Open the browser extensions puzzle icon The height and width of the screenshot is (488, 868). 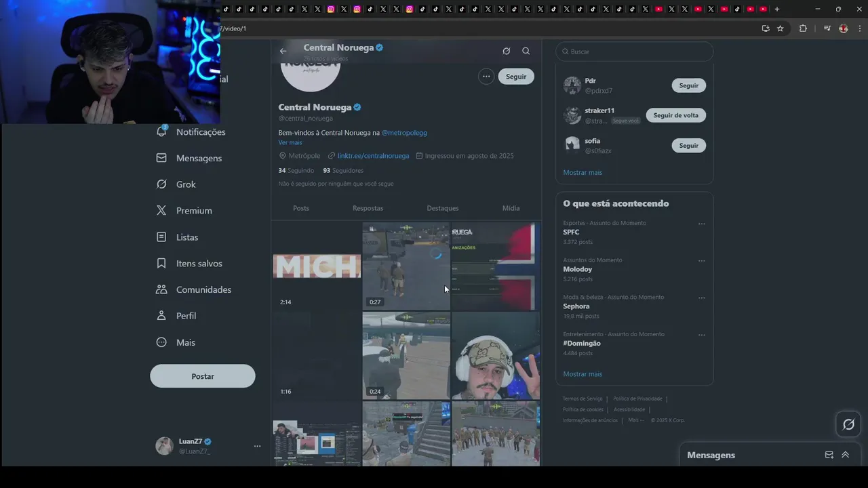[803, 28]
